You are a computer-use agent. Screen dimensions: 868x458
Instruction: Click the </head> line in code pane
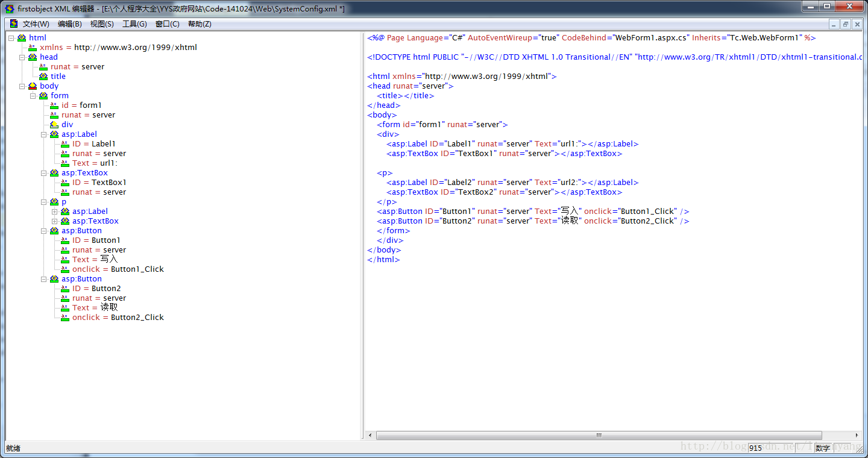click(x=383, y=105)
